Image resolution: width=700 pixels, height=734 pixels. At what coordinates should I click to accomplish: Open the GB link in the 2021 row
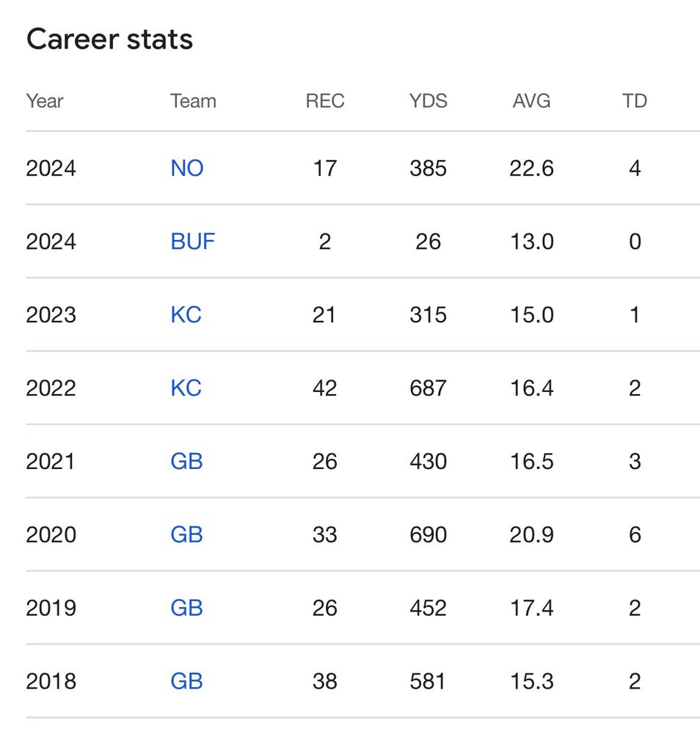coord(186,461)
